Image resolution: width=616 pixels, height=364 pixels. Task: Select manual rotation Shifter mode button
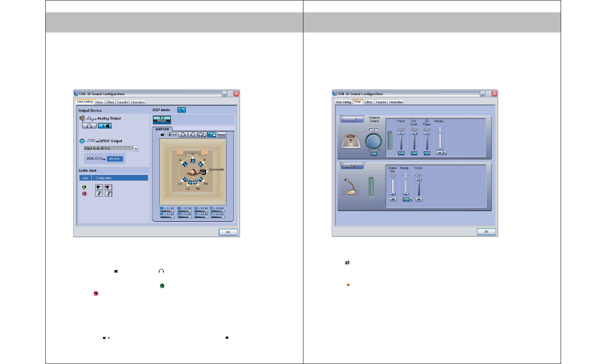point(202,134)
